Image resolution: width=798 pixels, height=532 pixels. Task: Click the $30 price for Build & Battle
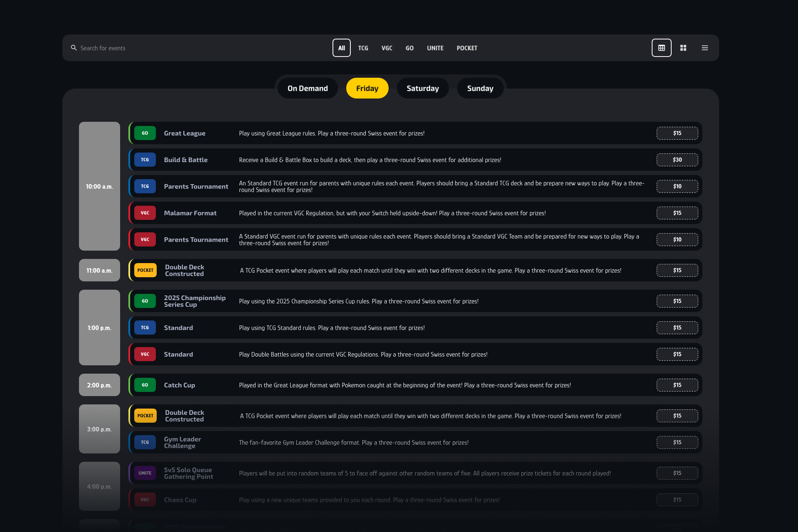[677, 160]
